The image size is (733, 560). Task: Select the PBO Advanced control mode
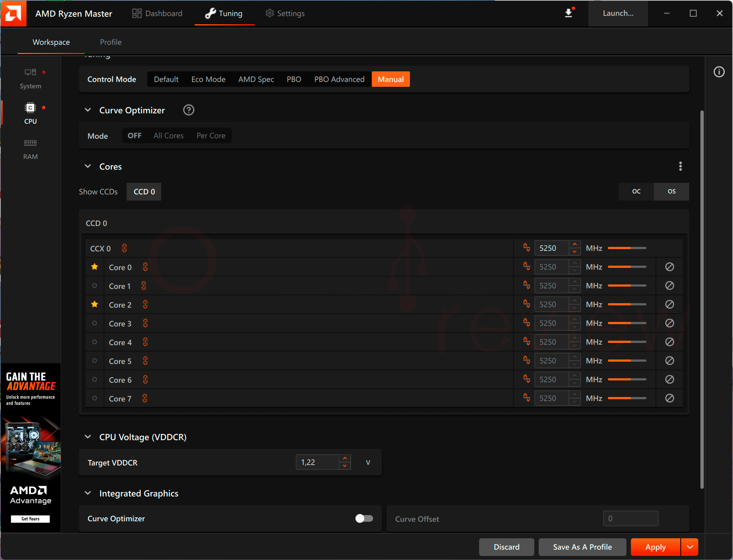tap(339, 79)
